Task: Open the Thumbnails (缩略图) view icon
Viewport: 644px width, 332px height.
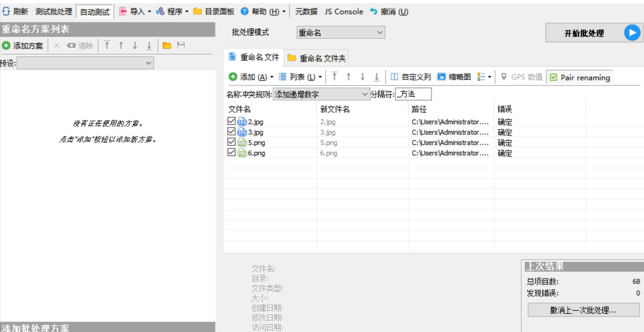Action: [441, 77]
